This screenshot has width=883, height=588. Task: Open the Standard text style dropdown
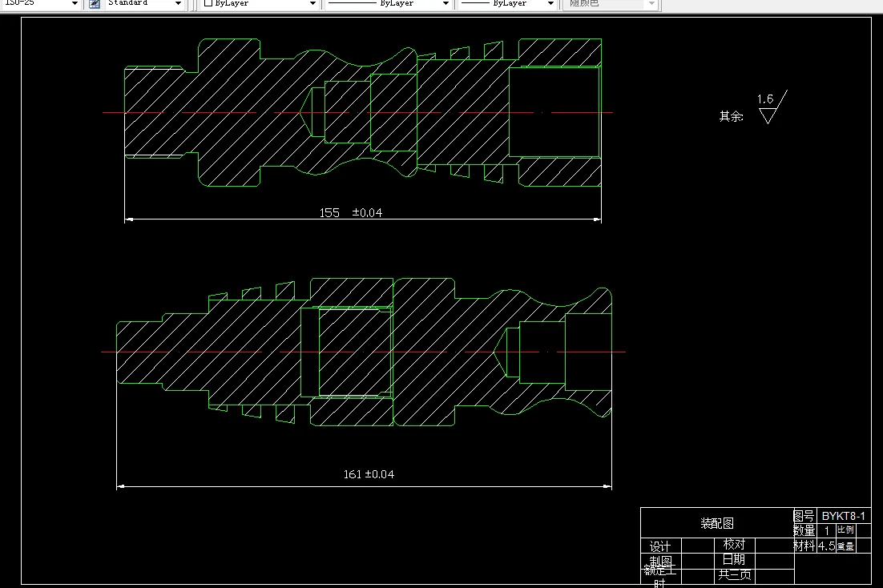(x=178, y=3)
